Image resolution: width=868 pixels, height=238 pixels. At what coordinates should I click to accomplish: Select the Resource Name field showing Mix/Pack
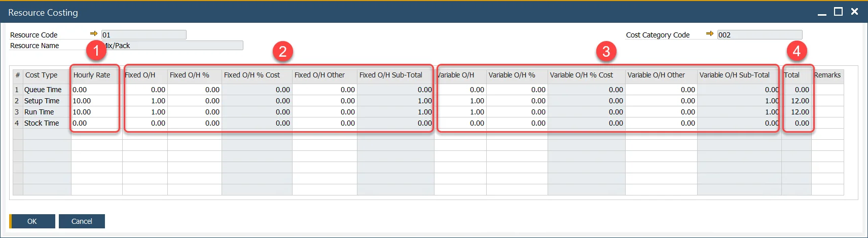(x=172, y=45)
